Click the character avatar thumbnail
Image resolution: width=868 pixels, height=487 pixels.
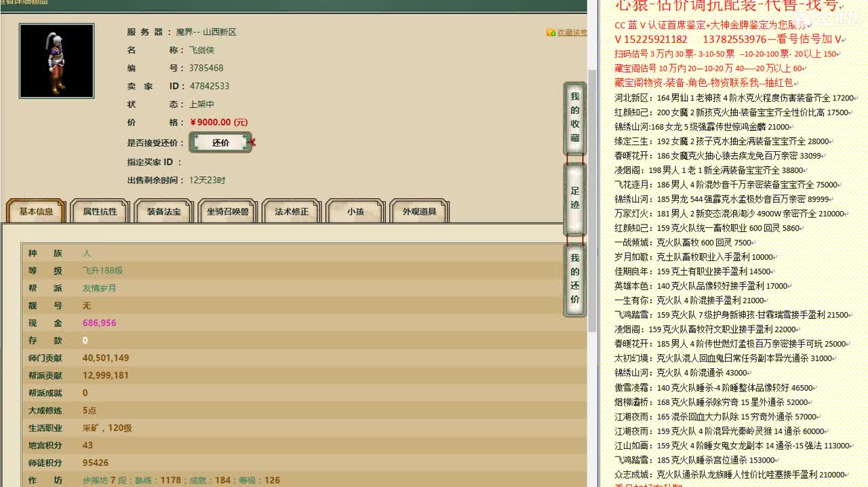click(x=57, y=61)
